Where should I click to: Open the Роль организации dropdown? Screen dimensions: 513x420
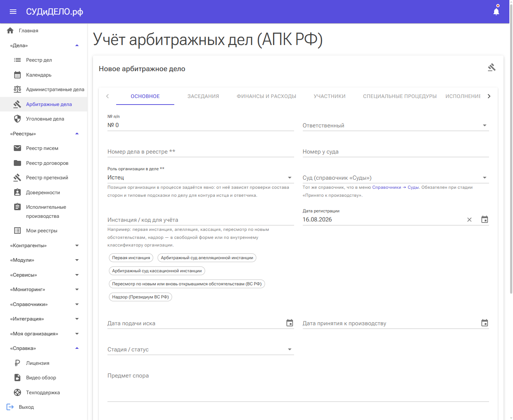pos(200,178)
